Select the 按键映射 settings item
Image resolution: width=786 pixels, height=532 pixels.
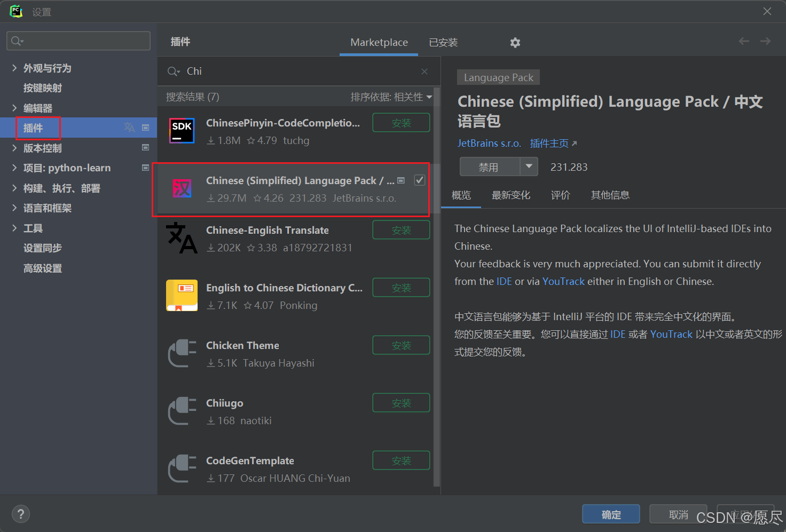click(43, 88)
